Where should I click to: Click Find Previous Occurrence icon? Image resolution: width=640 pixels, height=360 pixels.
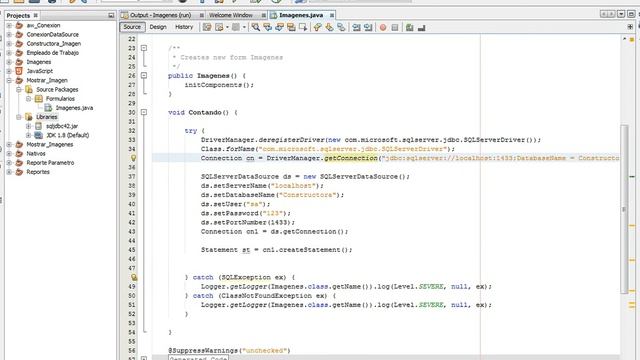click(267, 27)
